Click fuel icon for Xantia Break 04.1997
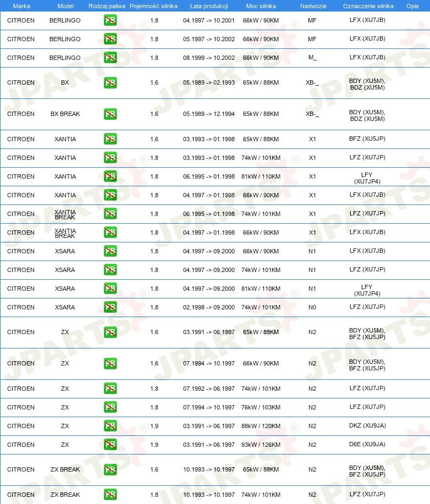Screen dimensions: 430x504 (111, 232)
